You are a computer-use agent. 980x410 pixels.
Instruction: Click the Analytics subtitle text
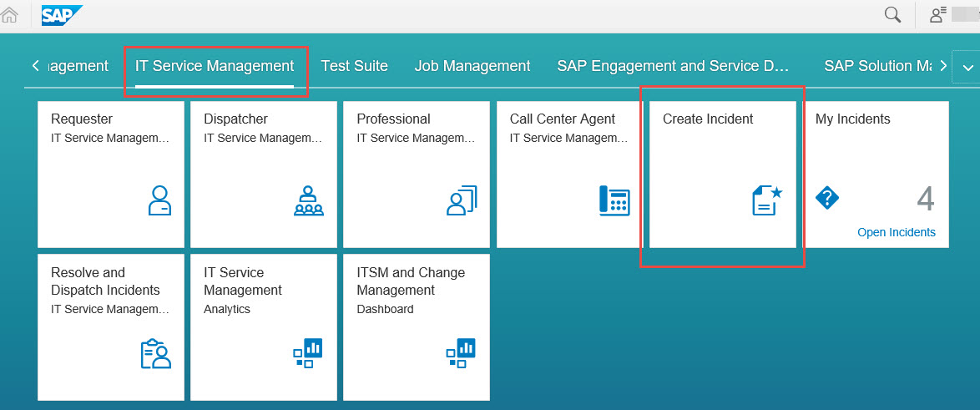227,309
